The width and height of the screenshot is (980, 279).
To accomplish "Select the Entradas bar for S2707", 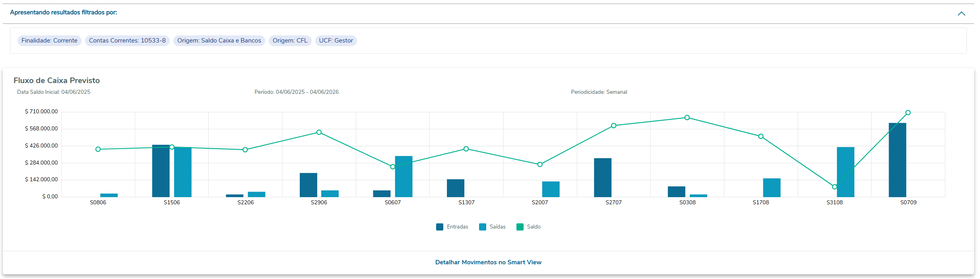I will click(x=603, y=178).
